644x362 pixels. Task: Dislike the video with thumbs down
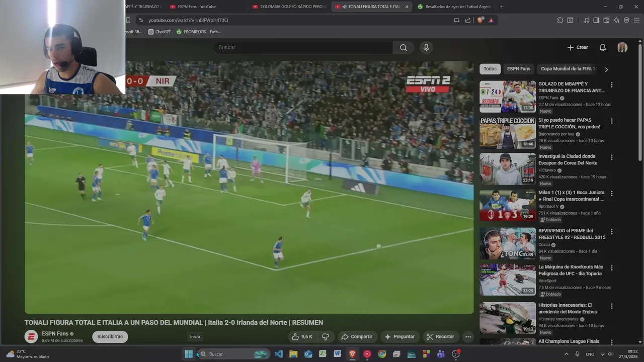tap(326, 336)
